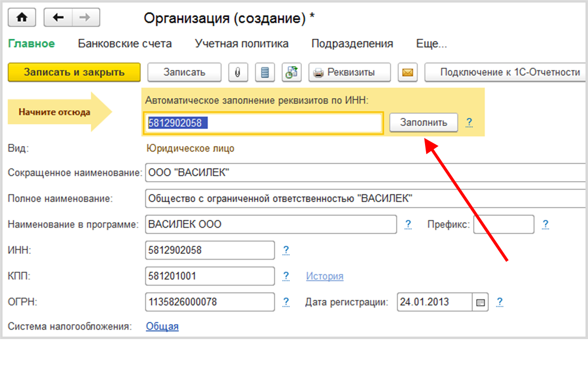588x368 pixels.
Task: Click the paperclip attachments icon
Action: [x=238, y=73]
